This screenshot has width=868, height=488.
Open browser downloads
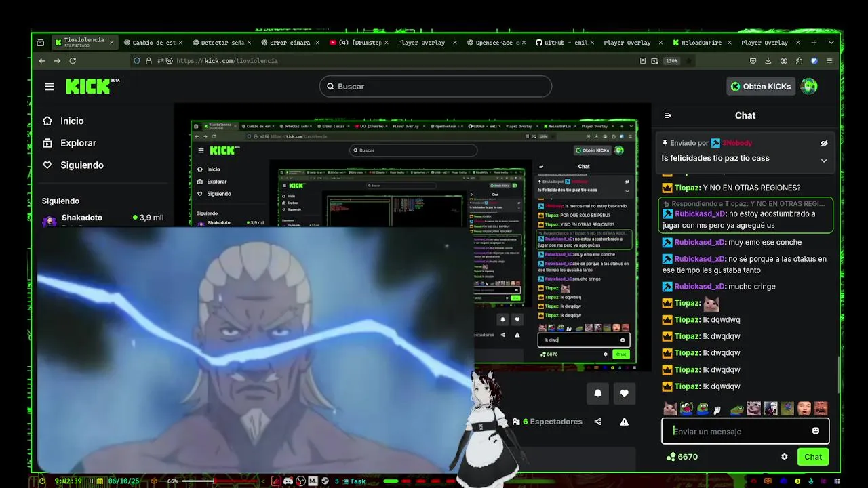(x=768, y=61)
